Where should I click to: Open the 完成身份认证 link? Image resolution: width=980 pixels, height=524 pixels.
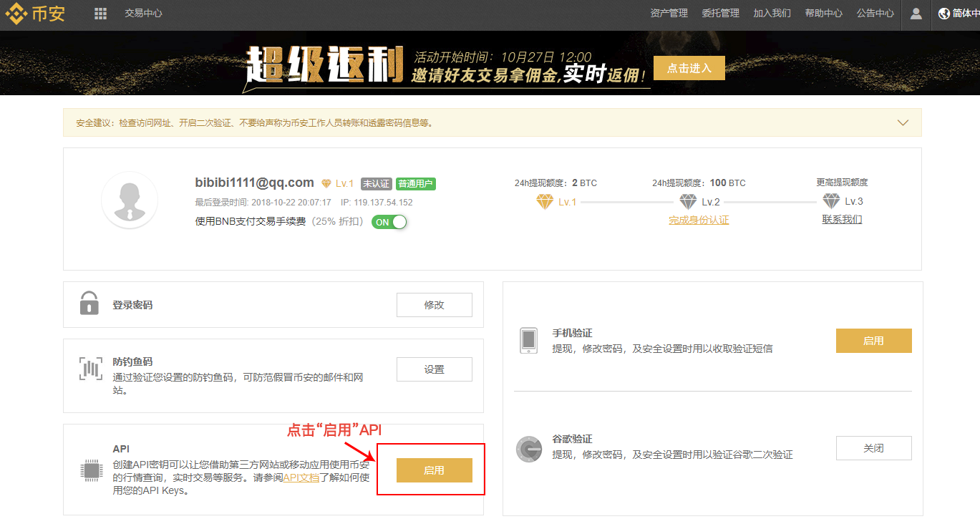tap(699, 220)
